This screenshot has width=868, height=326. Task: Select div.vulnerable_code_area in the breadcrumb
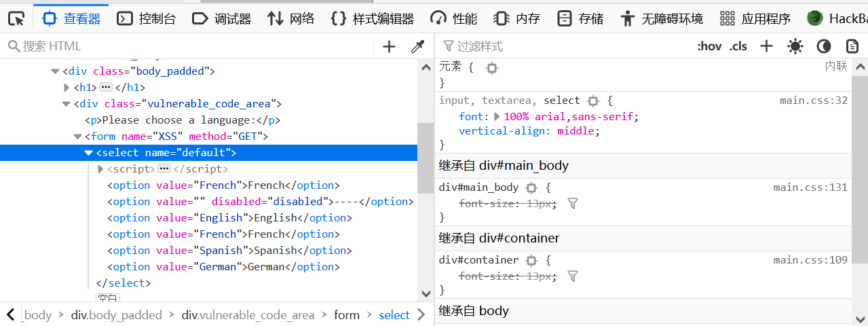[248, 315]
